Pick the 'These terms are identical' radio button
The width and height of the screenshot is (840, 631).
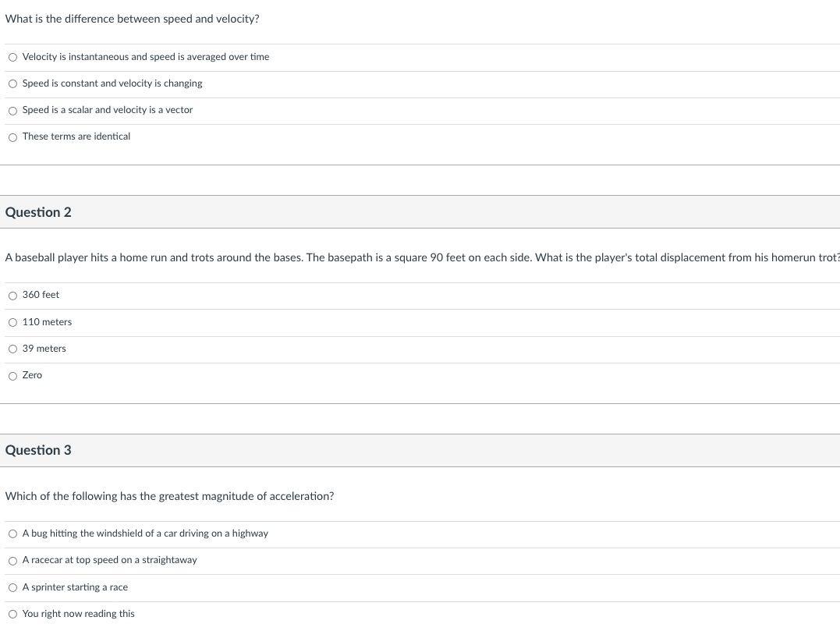[x=12, y=137]
